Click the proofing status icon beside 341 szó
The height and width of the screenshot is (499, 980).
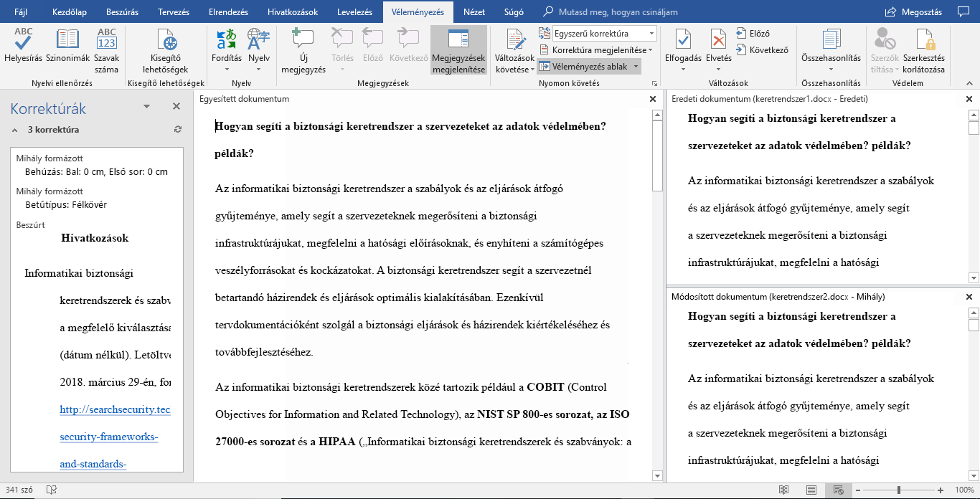tap(52, 490)
